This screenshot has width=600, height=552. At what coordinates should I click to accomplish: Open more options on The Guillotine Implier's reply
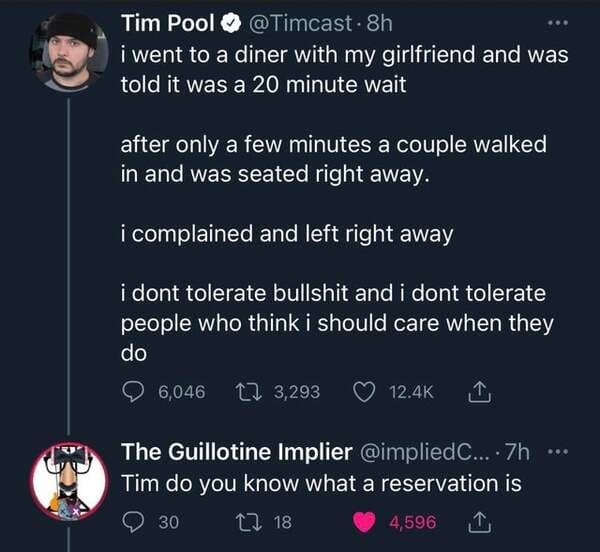pyautogui.click(x=559, y=452)
